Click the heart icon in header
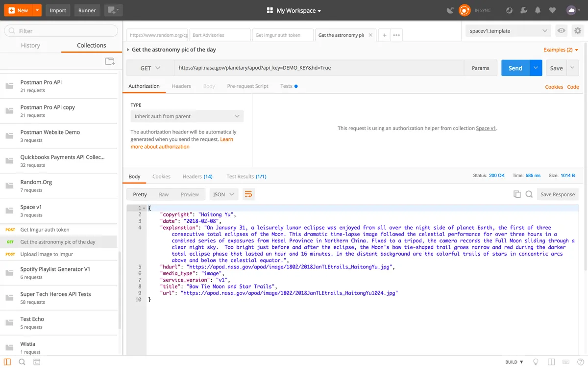 552,10
